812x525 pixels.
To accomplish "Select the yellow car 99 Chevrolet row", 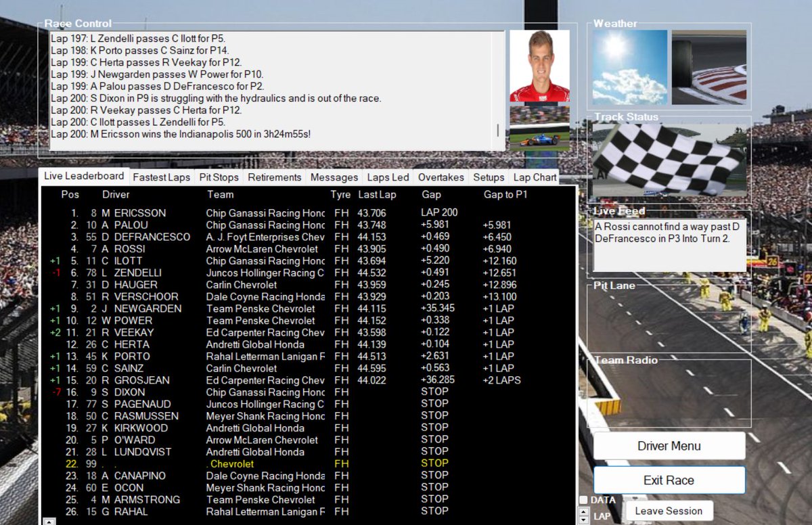I will click(x=308, y=464).
